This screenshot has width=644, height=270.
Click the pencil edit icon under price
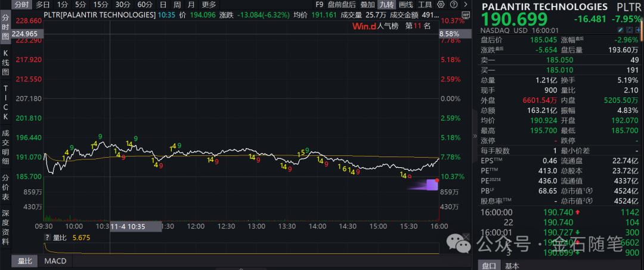621,29
